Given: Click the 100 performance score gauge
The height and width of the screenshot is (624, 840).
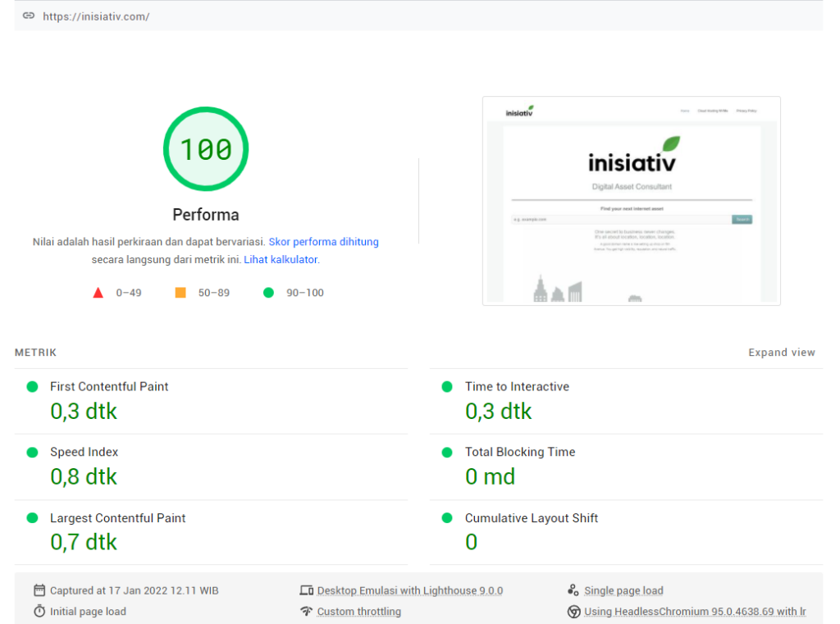Looking at the screenshot, I should tap(206, 149).
